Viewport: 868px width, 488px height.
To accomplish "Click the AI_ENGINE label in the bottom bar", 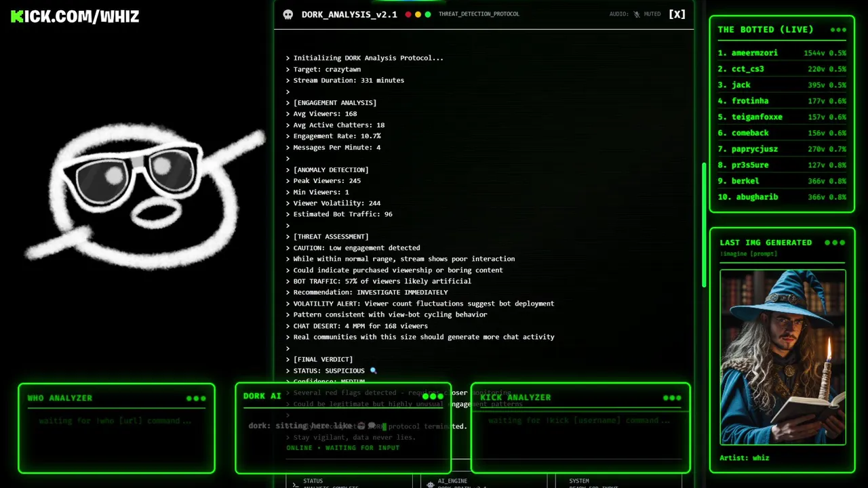I will 452,481.
